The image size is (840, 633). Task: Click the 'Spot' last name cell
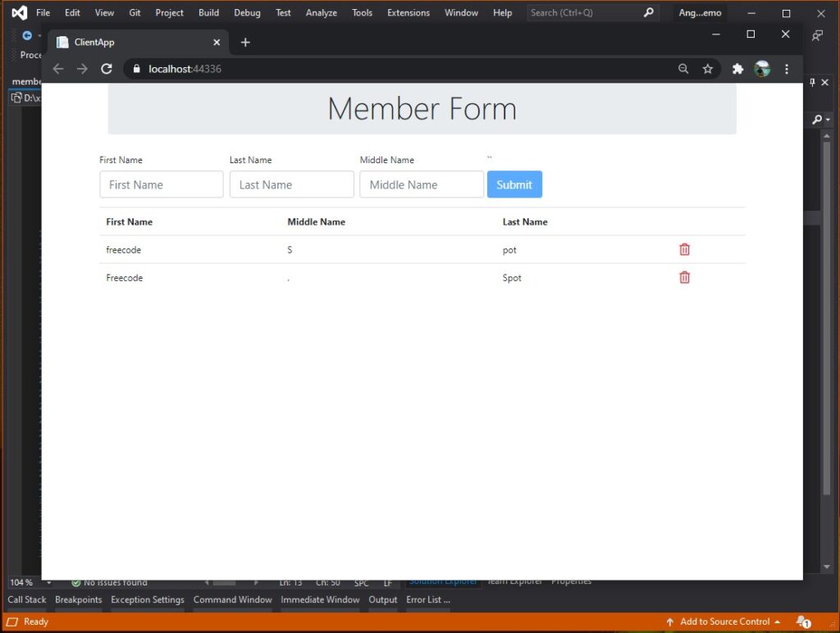tap(512, 277)
